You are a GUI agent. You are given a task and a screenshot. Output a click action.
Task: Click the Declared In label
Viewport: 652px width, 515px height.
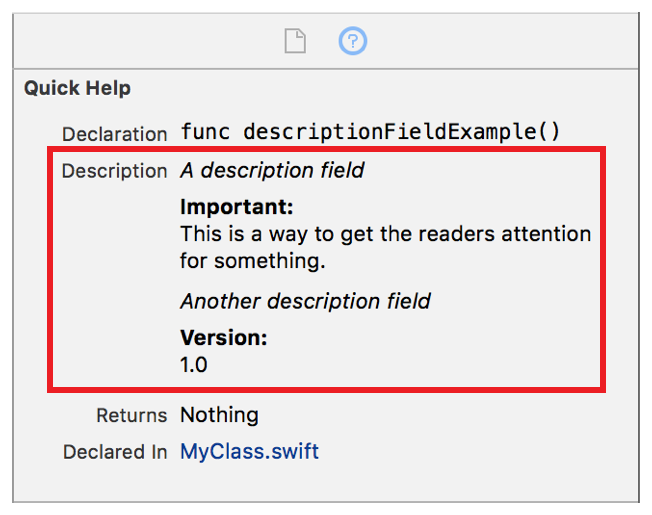[115, 452]
